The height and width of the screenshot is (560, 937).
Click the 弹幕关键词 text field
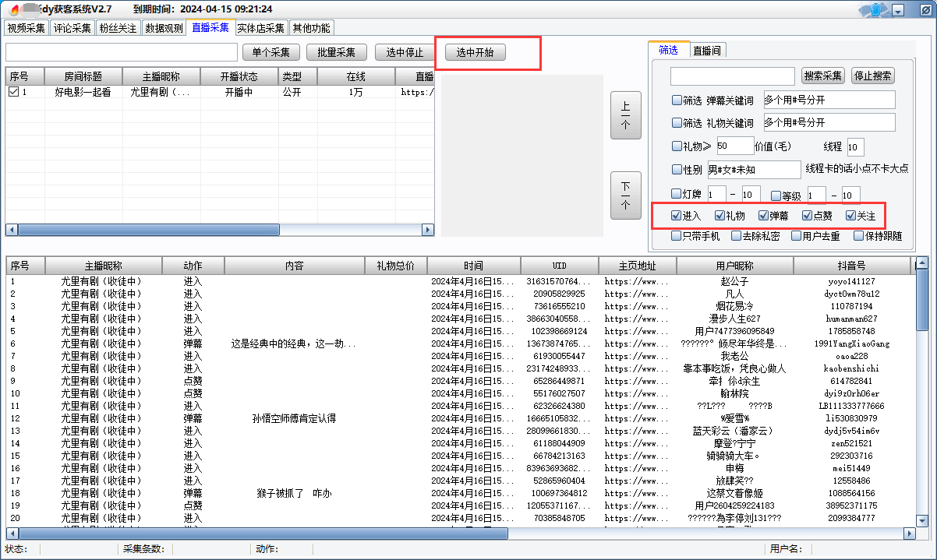829,100
